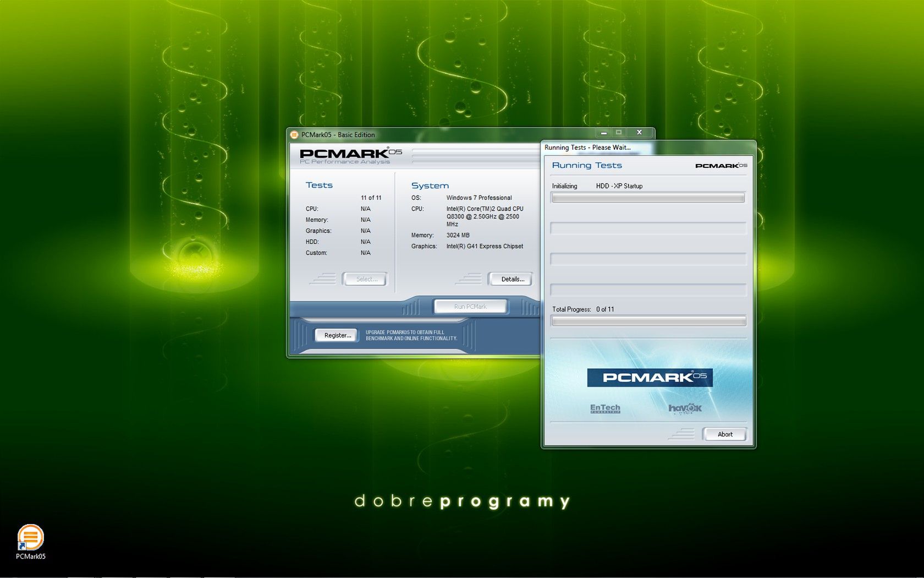Click the 'System' section heading

pos(430,186)
